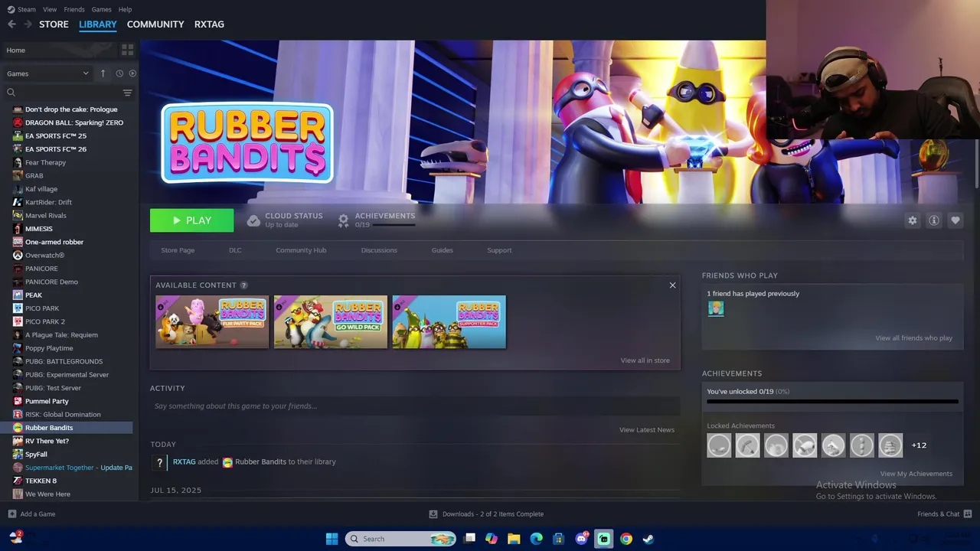Viewport: 980px width, 551px height.
Task: Click the Available Content help icon
Action: coord(243,285)
